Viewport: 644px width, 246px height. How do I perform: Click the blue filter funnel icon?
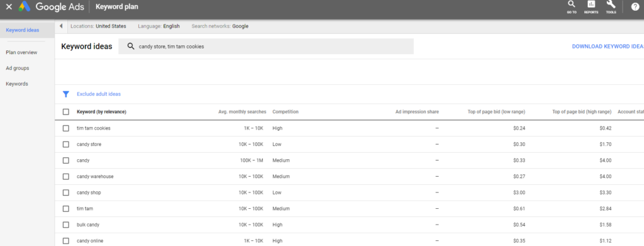tap(65, 94)
